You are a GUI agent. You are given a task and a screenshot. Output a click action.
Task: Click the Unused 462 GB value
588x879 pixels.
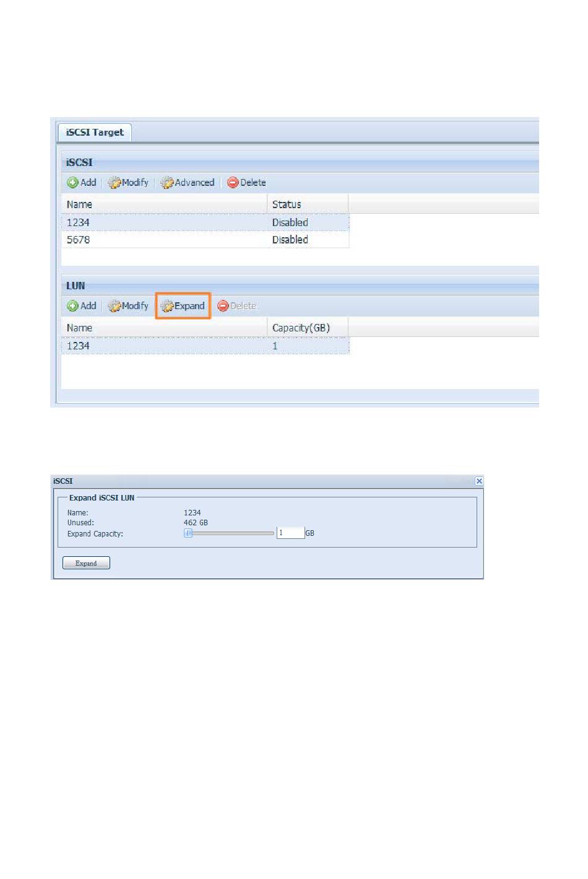point(196,523)
